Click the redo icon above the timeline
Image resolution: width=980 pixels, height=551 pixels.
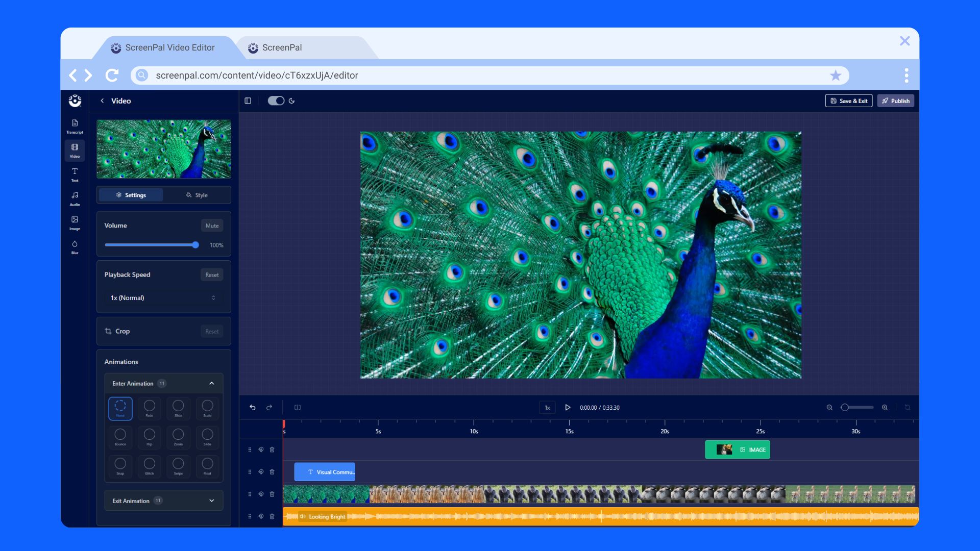click(x=269, y=407)
